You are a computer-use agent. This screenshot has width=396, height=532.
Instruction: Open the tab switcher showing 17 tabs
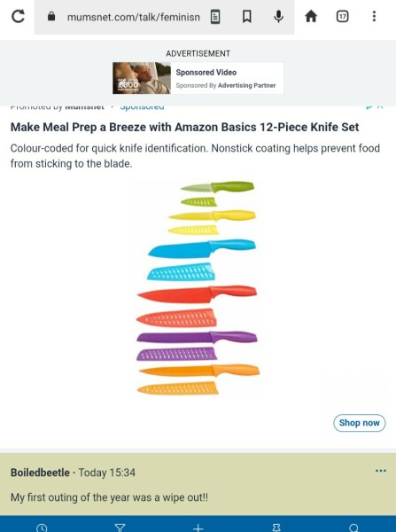pos(343,16)
